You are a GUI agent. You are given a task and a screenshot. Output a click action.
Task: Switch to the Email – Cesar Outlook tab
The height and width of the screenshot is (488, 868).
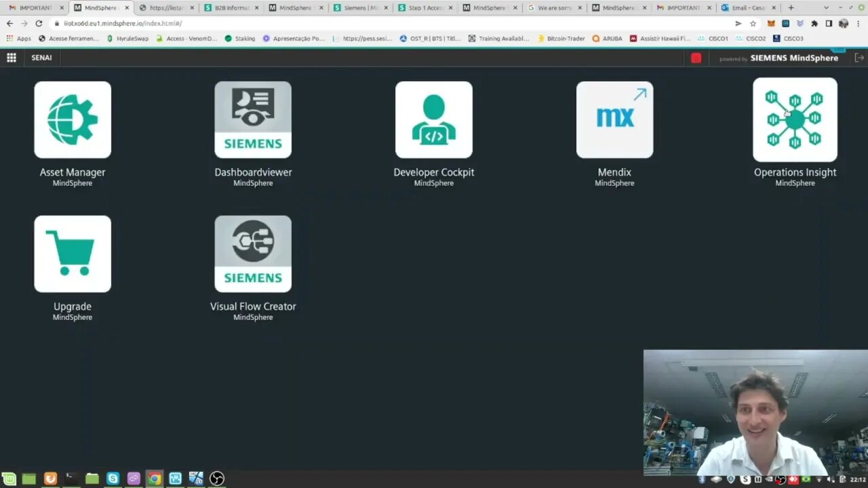(747, 7)
